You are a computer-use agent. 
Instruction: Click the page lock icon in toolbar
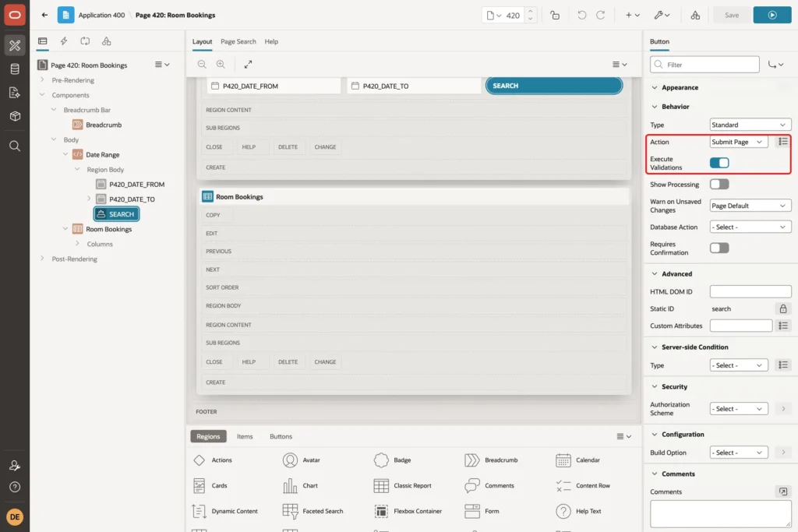click(555, 16)
